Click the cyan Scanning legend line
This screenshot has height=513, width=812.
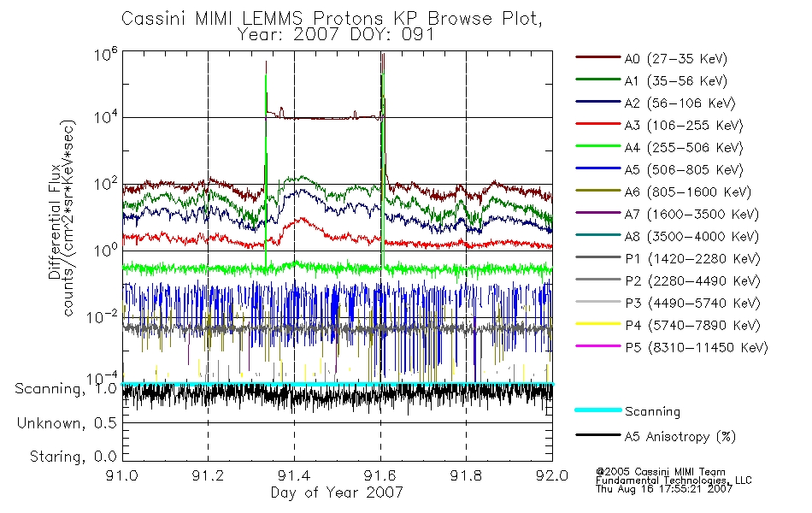pyautogui.click(x=598, y=410)
